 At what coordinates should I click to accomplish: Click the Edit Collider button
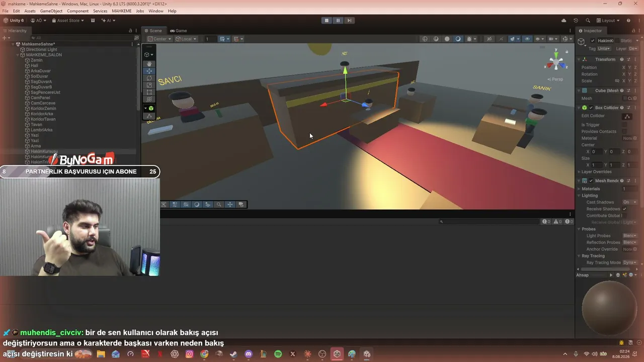[626, 116]
